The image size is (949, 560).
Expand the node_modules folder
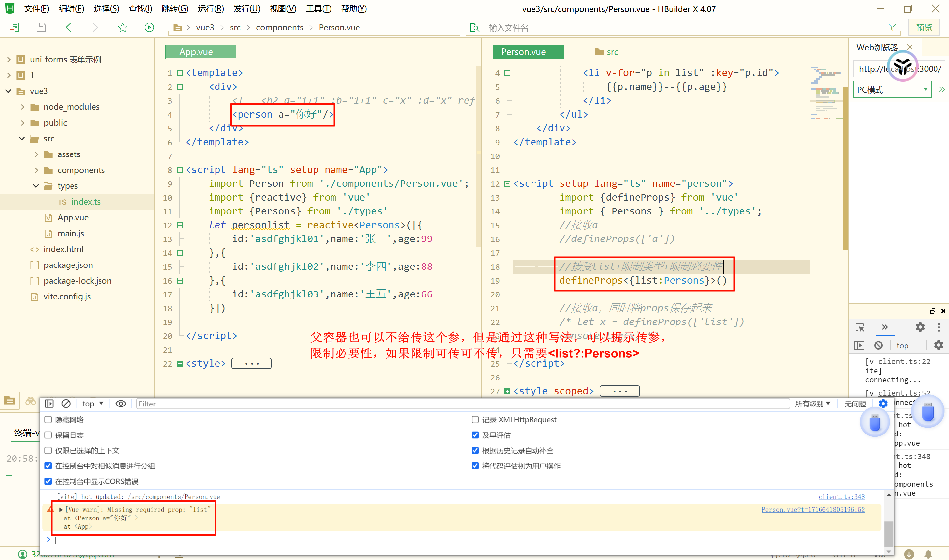tap(23, 107)
